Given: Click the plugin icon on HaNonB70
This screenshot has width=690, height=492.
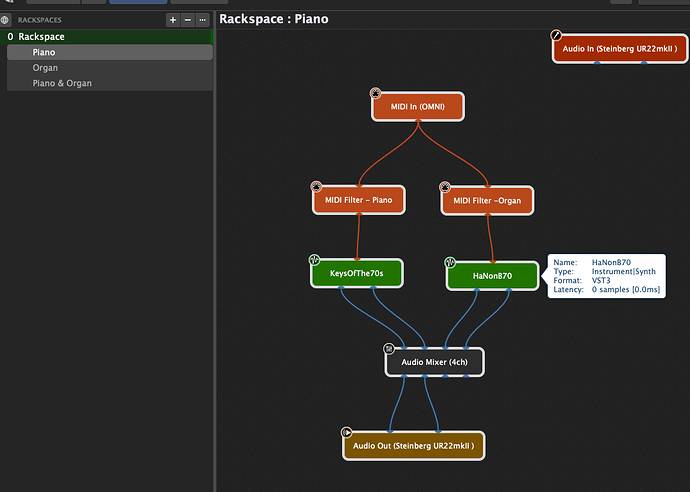Looking at the screenshot, I should click(x=450, y=262).
